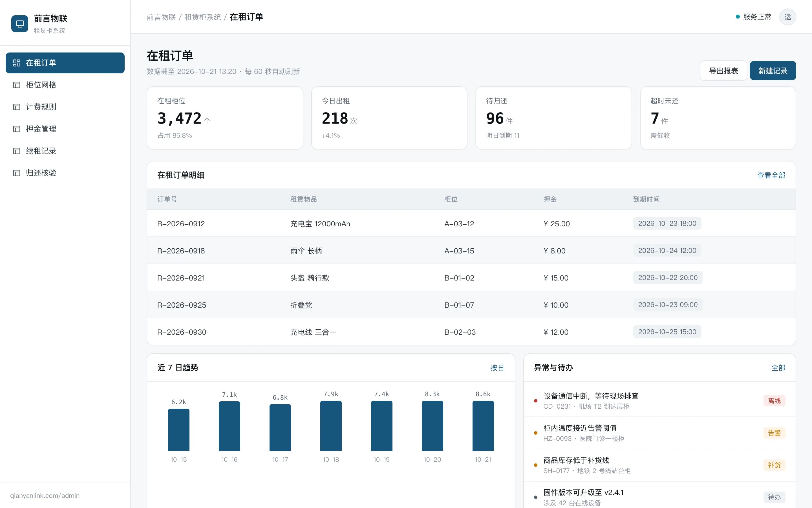This screenshot has width=812, height=508.
Task: Select order R-2026-0925
Action: [471, 305]
